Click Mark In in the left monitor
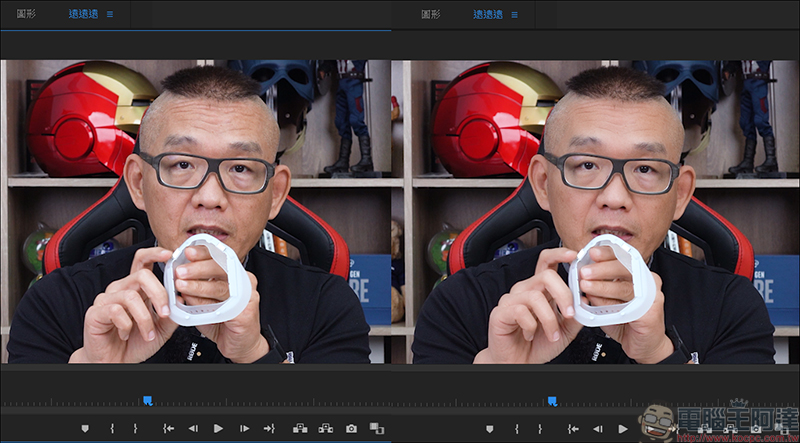 111,428
